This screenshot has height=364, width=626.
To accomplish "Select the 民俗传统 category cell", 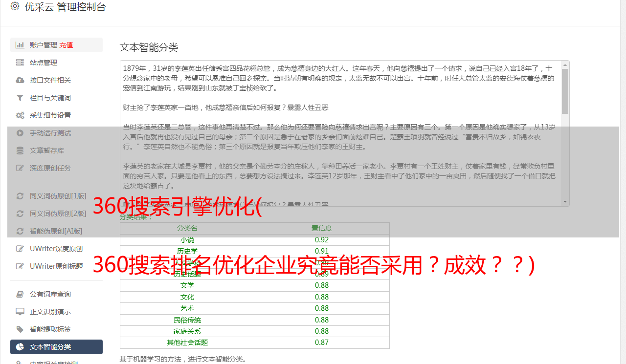I will (x=187, y=320).
